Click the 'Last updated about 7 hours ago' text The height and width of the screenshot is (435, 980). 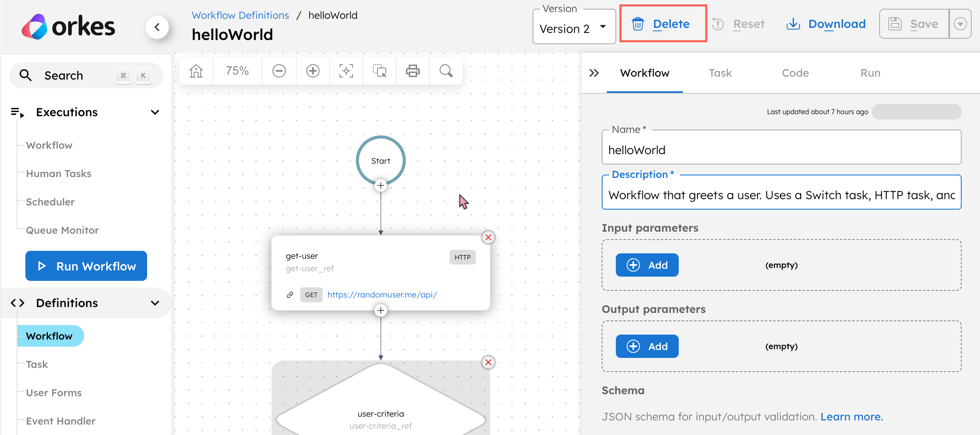click(817, 112)
